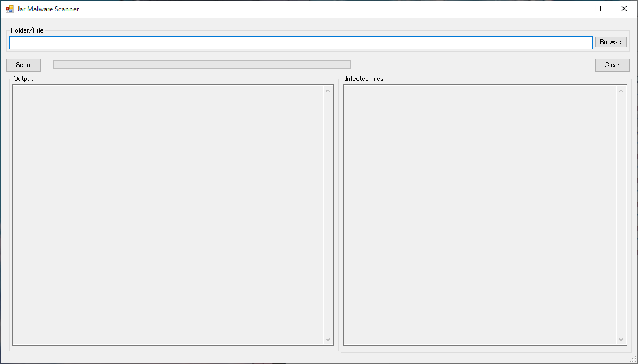Image resolution: width=638 pixels, height=364 pixels.
Task: Click the Jar Malware Scanner title bar icon
Action: (x=9, y=9)
